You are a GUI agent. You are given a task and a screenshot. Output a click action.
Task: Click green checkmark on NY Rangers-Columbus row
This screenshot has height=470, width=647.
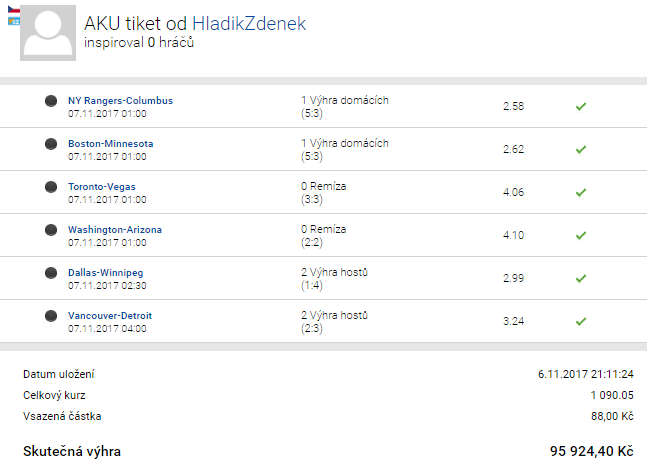580,106
